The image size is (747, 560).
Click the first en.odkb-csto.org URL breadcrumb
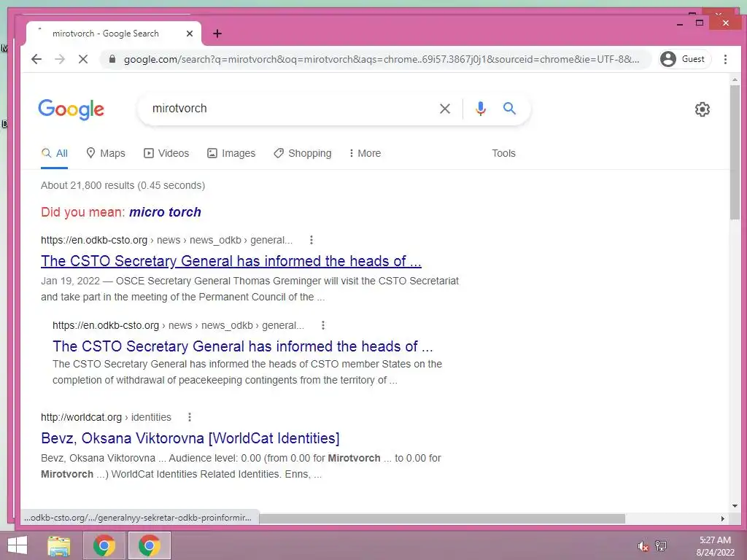[x=167, y=240]
